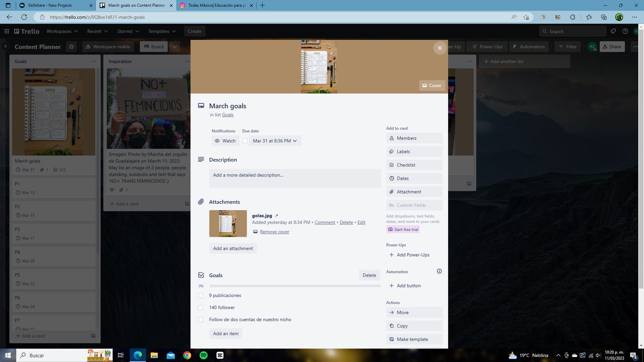Open the P1 card in Goals list

point(54,188)
